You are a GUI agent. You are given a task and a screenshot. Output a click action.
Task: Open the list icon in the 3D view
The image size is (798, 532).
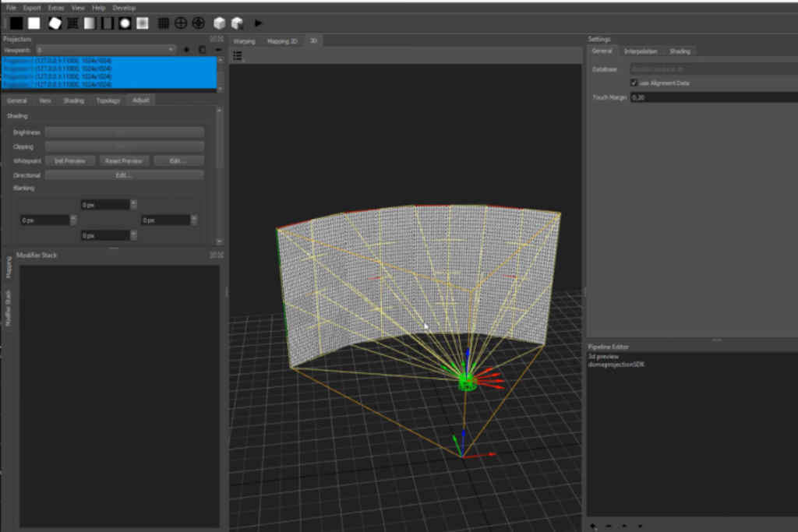[238, 55]
